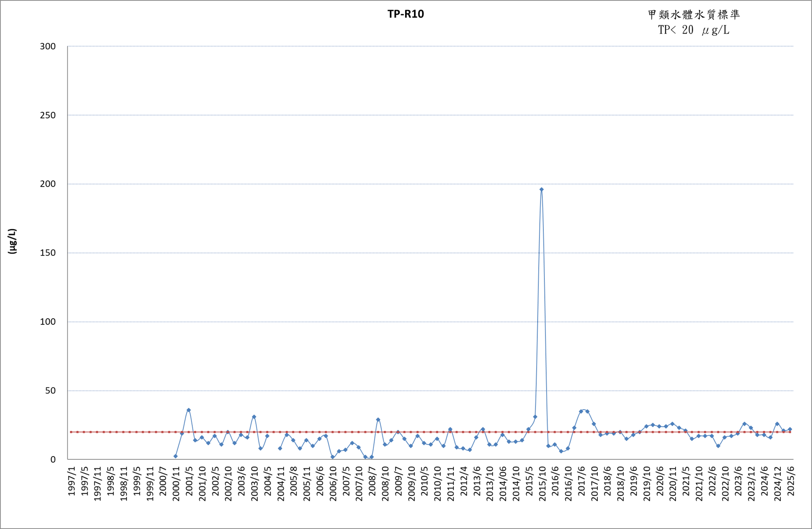Select the 2006/6 x-axis label

(x=320, y=481)
